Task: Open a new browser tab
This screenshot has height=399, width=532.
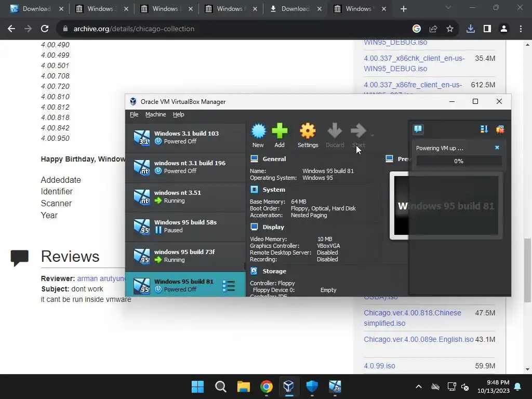Action: tap(403, 9)
